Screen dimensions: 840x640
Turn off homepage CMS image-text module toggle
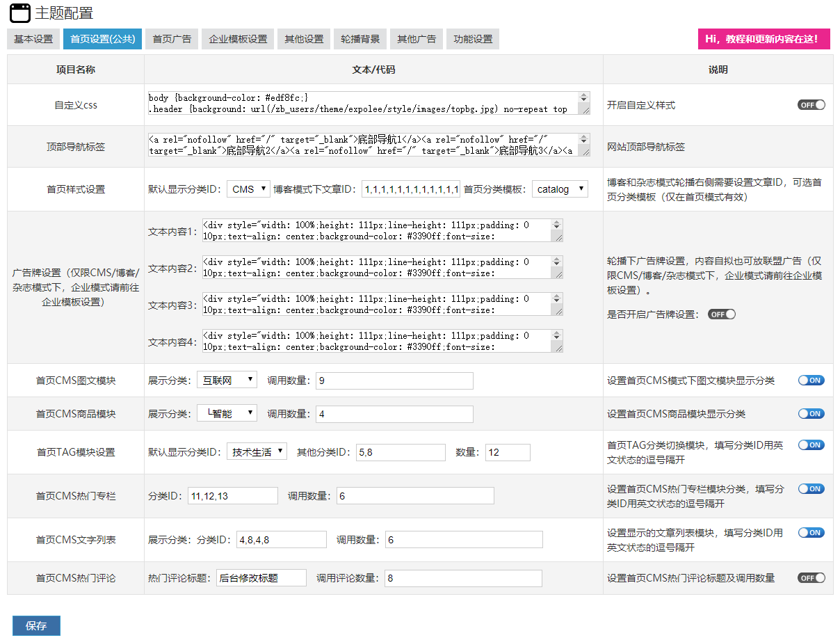tap(811, 381)
